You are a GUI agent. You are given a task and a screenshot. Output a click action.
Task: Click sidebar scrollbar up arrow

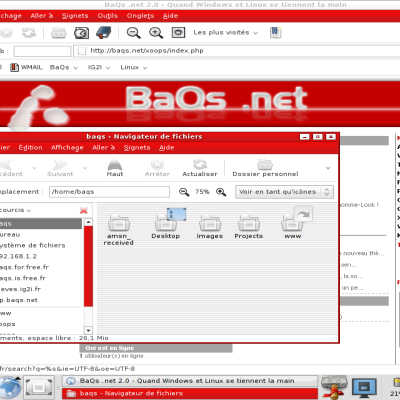coord(88,222)
